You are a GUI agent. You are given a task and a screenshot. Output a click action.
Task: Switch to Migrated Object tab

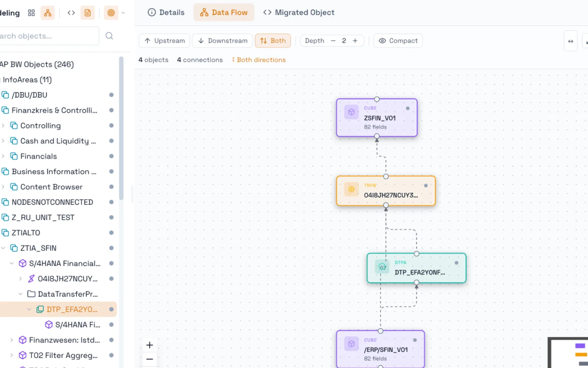click(299, 13)
